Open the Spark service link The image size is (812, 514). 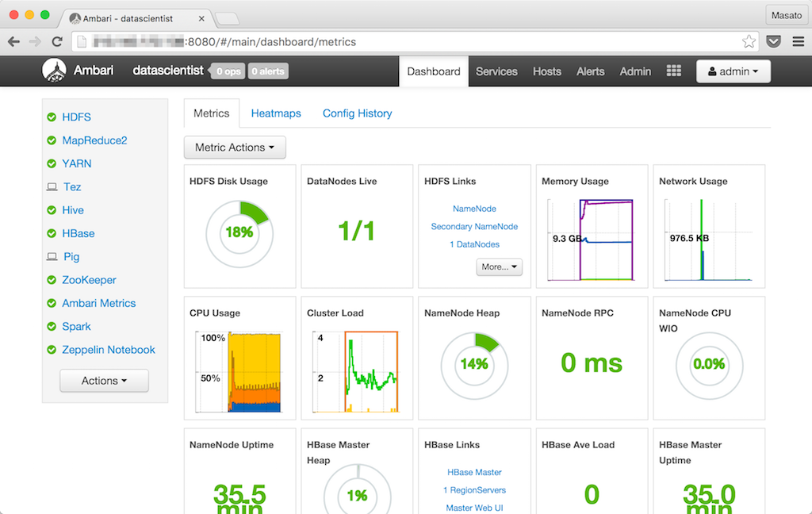(x=77, y=327)
